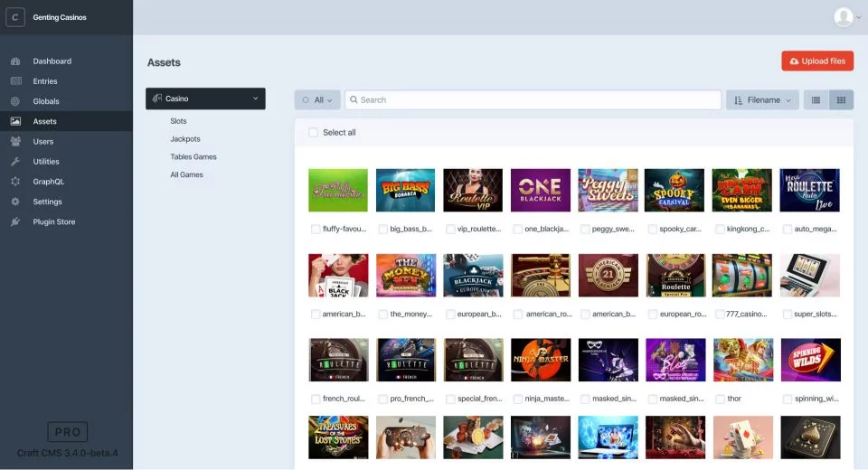Click the Assets image icon in the sidebar
The height and width of the screenshot is (470, 868).
tap(15, 121)
